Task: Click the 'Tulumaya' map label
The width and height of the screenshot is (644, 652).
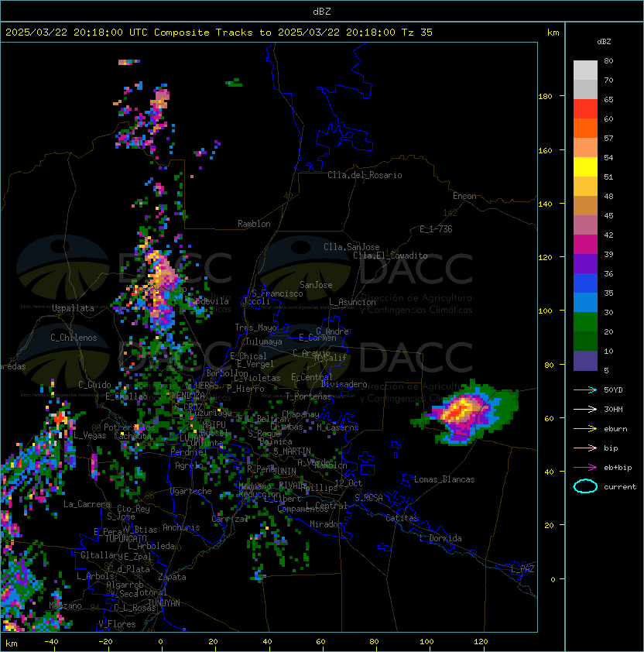Action: pyautogui.click(x=264, y=341)
